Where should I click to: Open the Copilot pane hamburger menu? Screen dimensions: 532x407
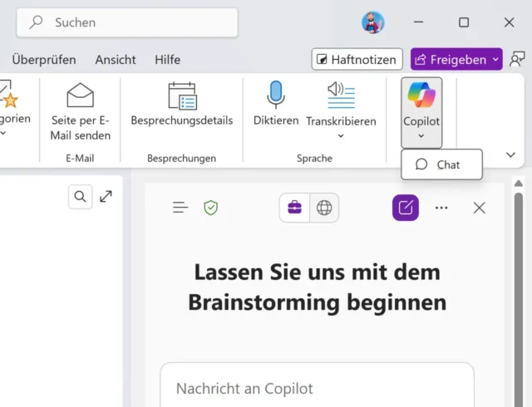point(180,207)
